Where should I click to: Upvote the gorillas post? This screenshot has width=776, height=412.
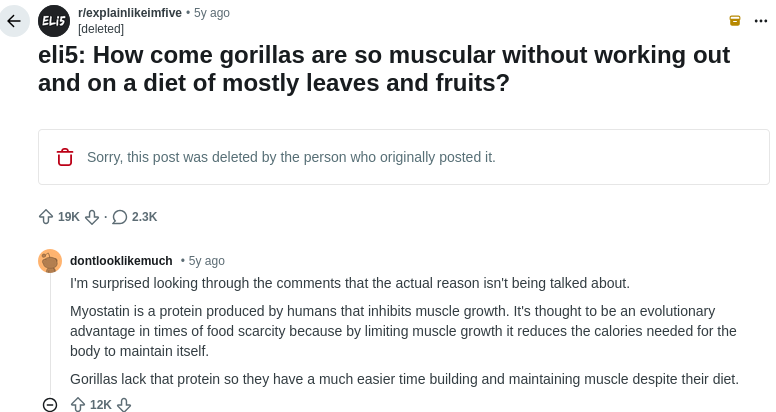click(46, 217)
